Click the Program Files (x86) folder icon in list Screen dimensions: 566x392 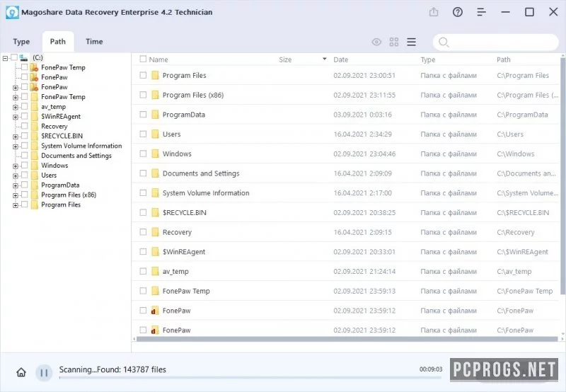point(155,95)
